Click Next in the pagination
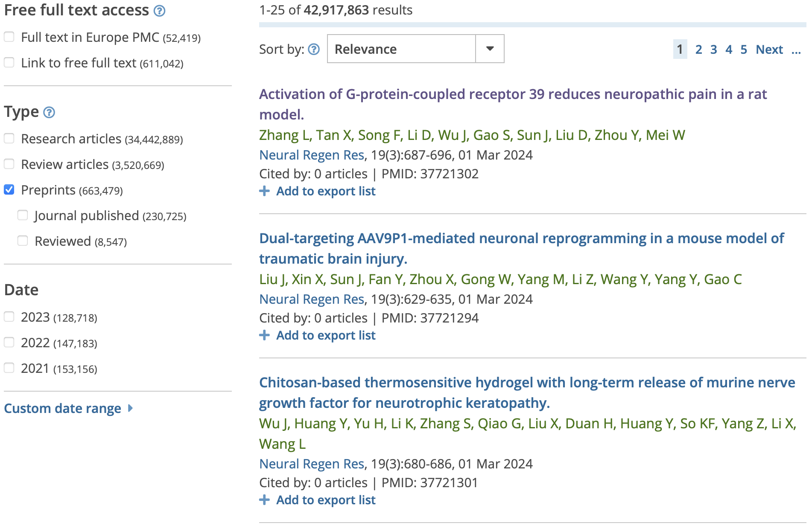Image resolution: width=812 pixels, height=529 pixels. coord(769,49)
